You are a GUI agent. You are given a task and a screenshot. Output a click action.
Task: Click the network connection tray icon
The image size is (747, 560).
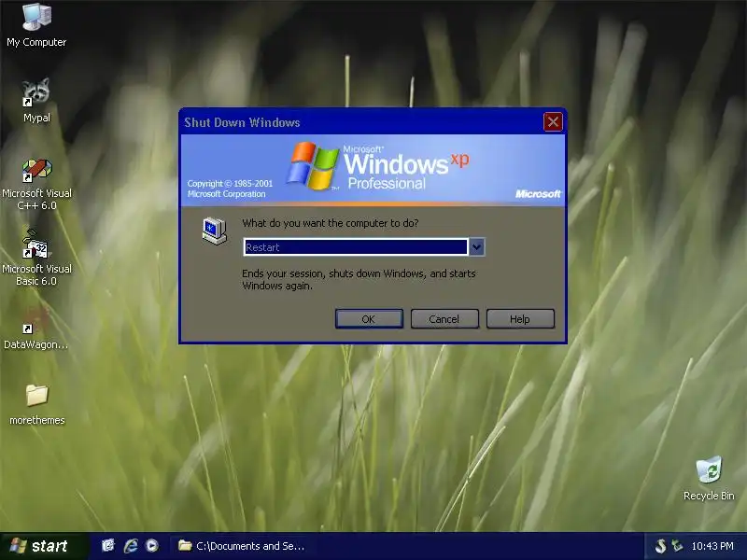coord(676,546)
